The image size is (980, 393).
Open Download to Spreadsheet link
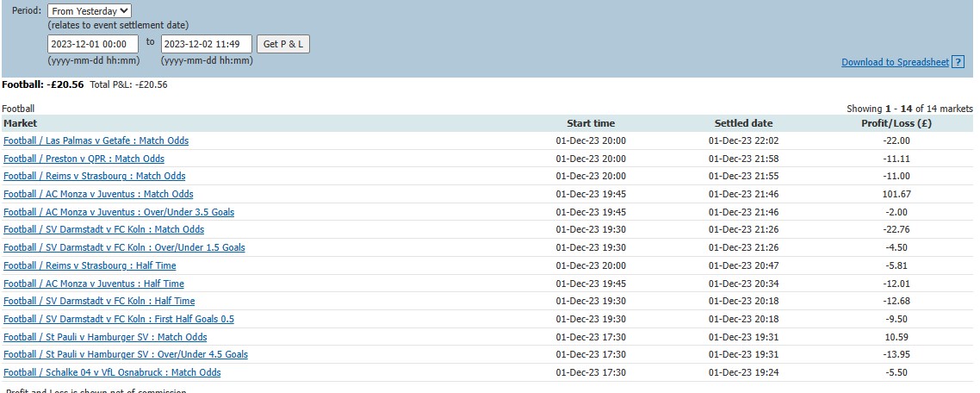click(895, 62)
